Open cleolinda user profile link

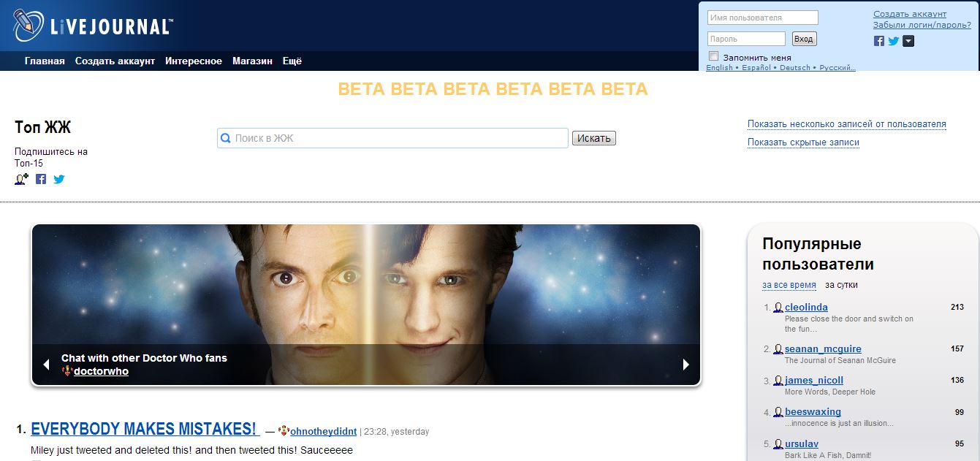point(806,308)
